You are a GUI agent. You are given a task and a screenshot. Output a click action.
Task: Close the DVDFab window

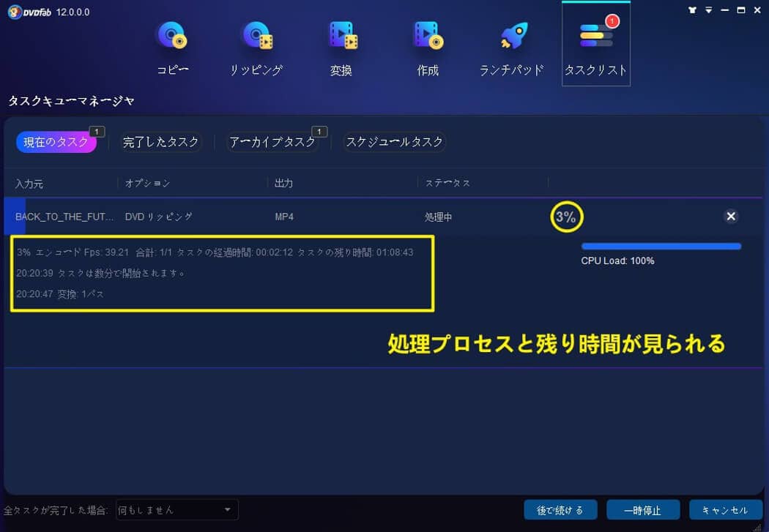coord(757,10)
